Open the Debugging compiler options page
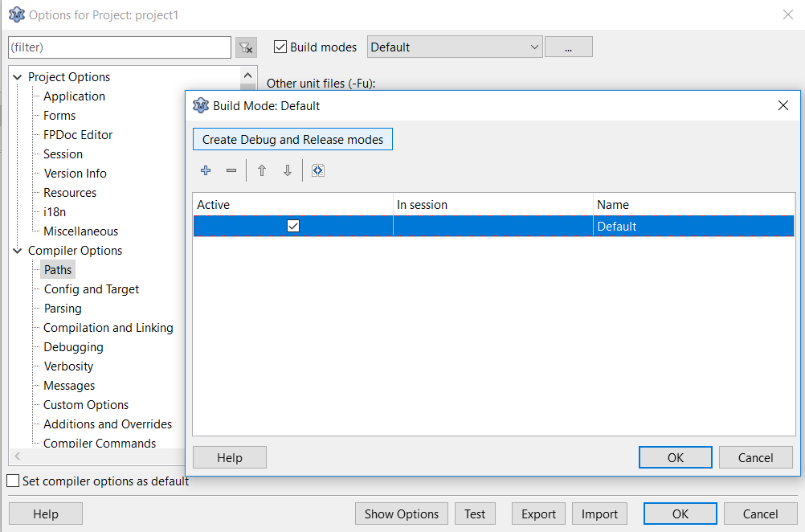 [73, 347]
